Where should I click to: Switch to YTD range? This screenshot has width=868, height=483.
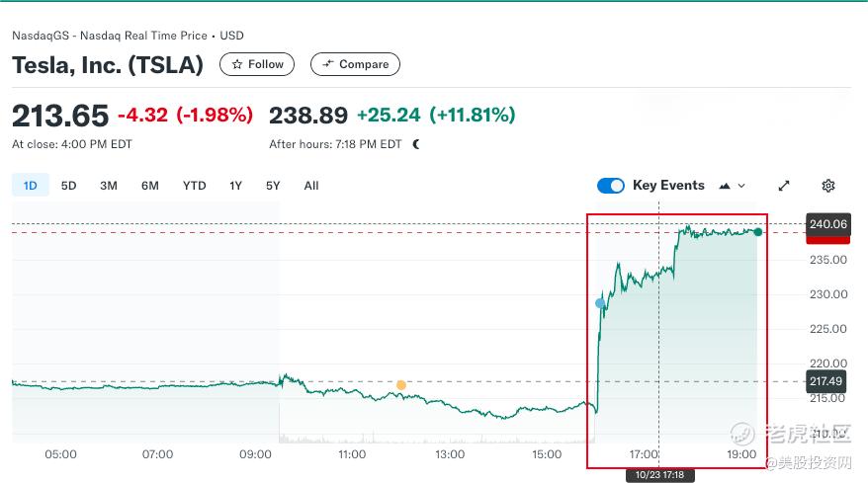[194, 186]
